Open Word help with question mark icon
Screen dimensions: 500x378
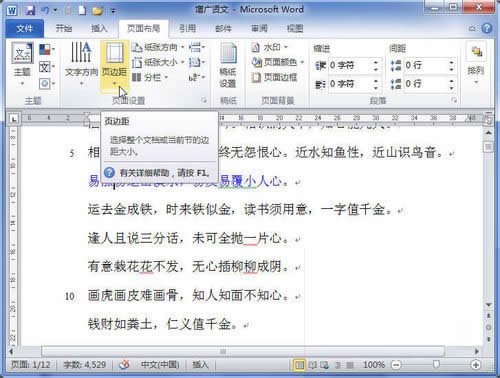(x=487, y=28)
